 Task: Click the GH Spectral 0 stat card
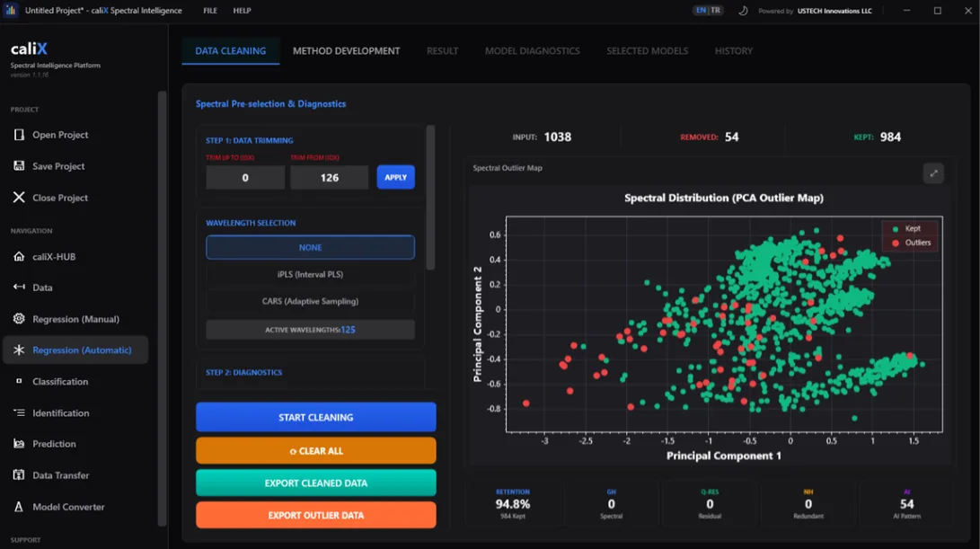611,503
